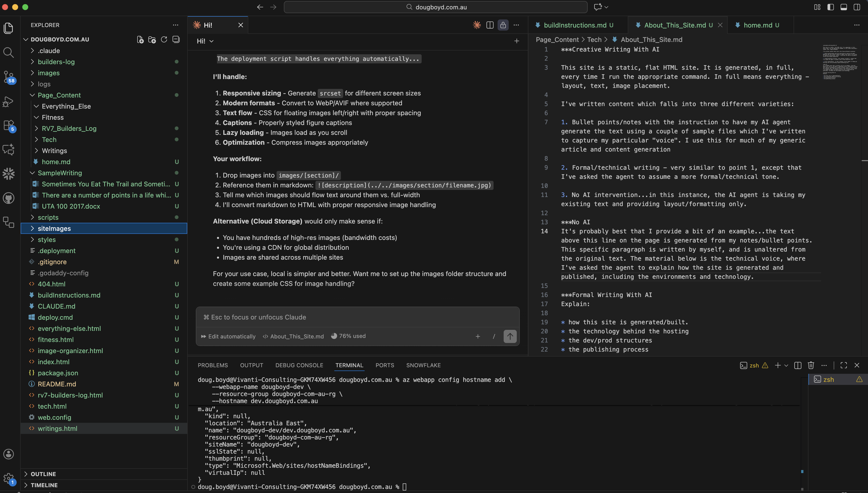Create a new file via Explorer toolbar icon
The image size is (868, 493).
coord(140,39)
